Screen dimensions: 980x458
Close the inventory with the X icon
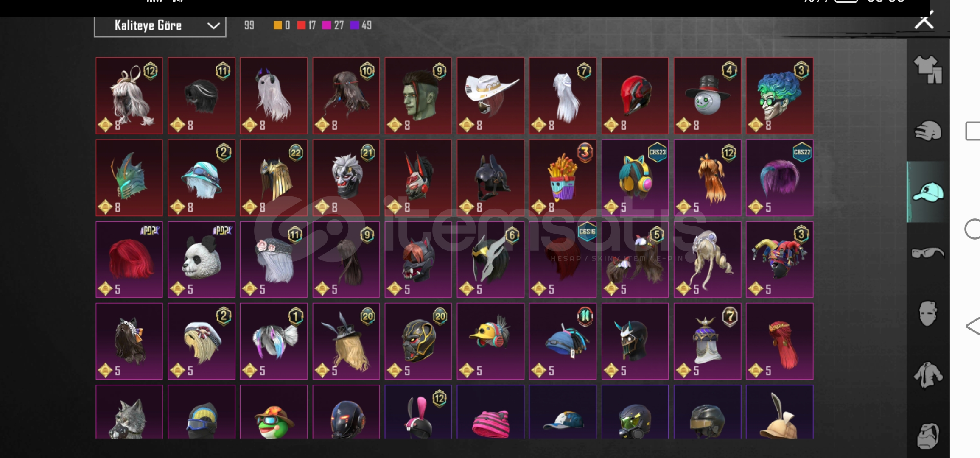(x=924, y=20)
